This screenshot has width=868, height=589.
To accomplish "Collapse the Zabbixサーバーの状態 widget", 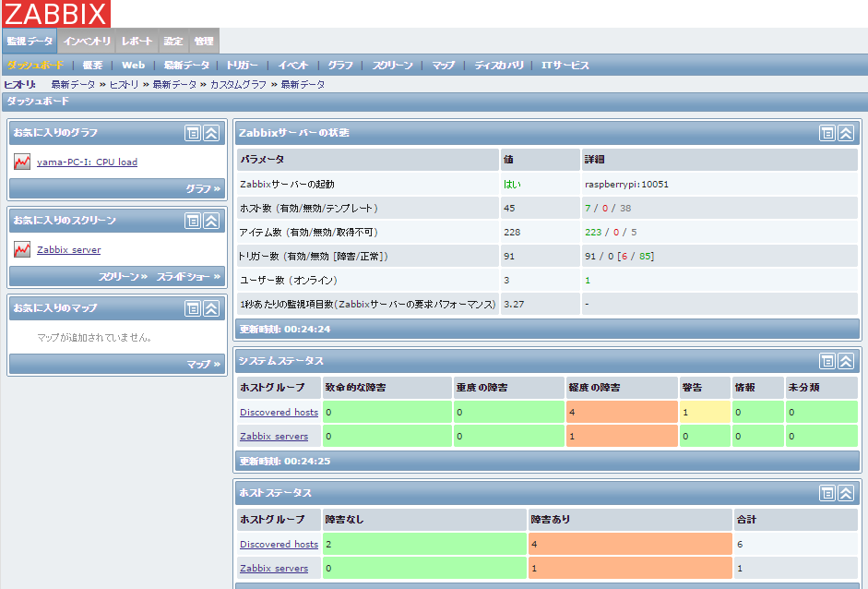I will coord(846,133).
